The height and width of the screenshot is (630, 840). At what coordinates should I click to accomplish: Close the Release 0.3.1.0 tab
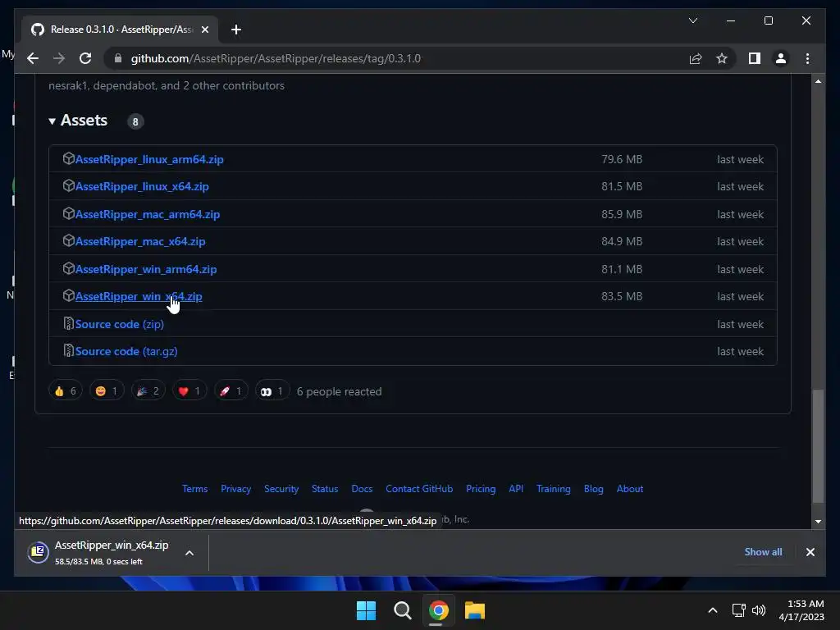(x=204, y=30)
